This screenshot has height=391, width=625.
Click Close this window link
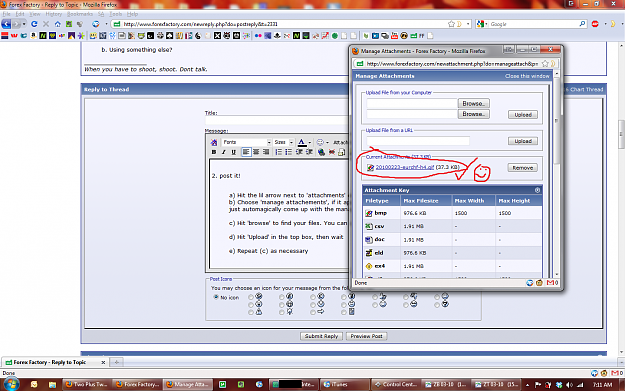[527, 76]
